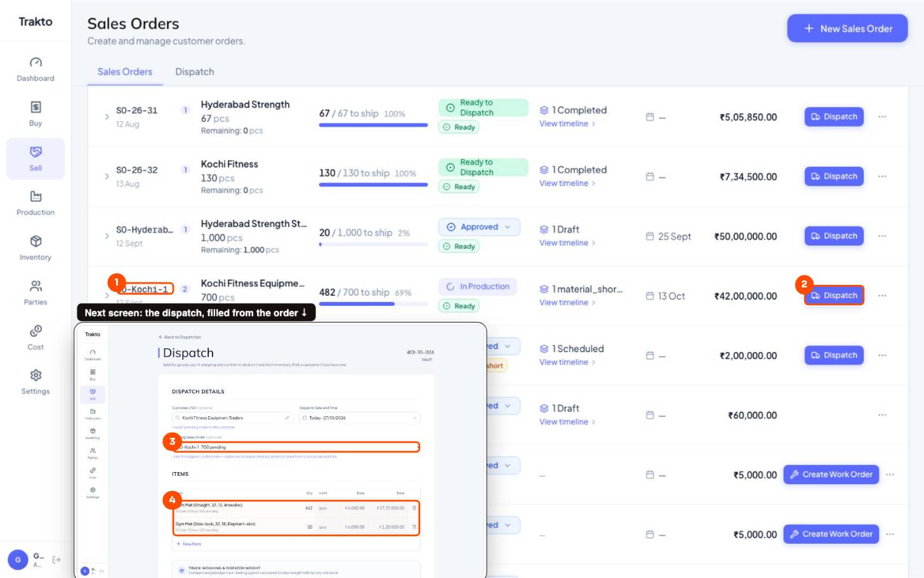Expand the SO-26-31 order row
This screenshot has width=924, height=578.
107,117
